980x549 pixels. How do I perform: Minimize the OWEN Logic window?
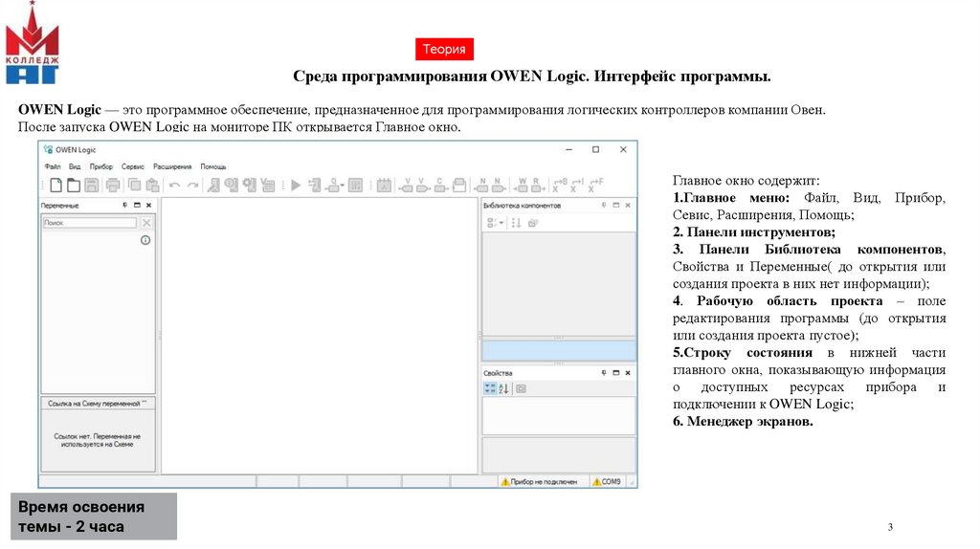(x=568, y=150)
